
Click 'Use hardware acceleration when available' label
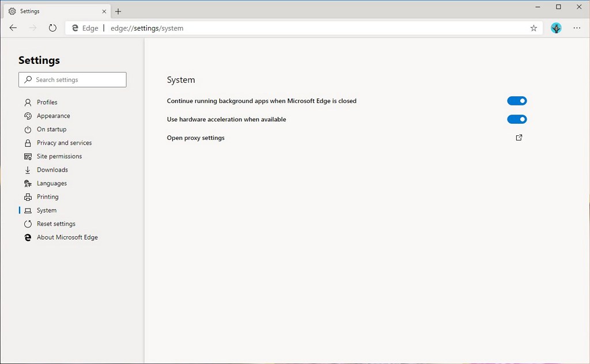226,119
